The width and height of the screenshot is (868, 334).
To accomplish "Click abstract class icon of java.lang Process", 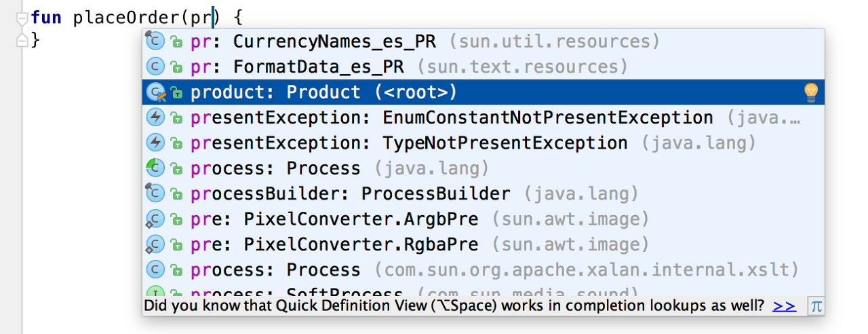I will [156, 168].
